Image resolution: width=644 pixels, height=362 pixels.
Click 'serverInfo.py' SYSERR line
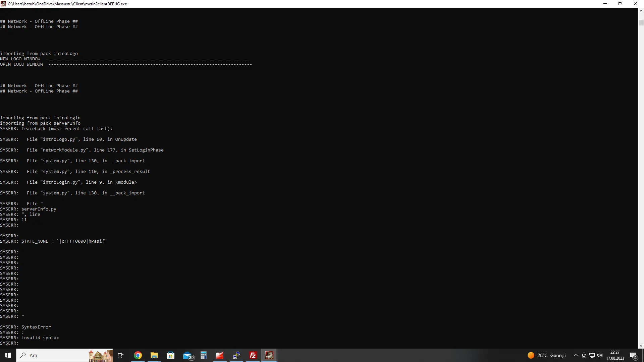pyautogui.click(x=28, y=209)
